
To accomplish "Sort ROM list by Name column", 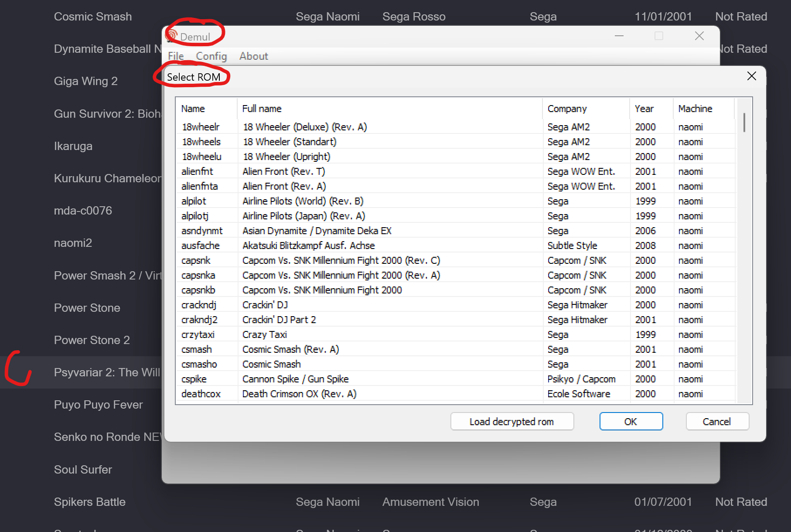I will pyautogui.click(x=206, y=109).
